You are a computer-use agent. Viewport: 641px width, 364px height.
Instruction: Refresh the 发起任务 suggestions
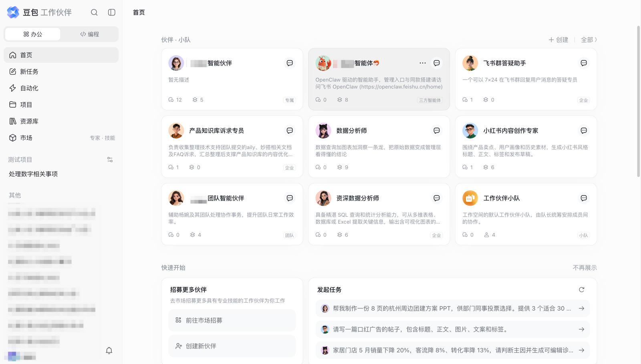[582, 290]
